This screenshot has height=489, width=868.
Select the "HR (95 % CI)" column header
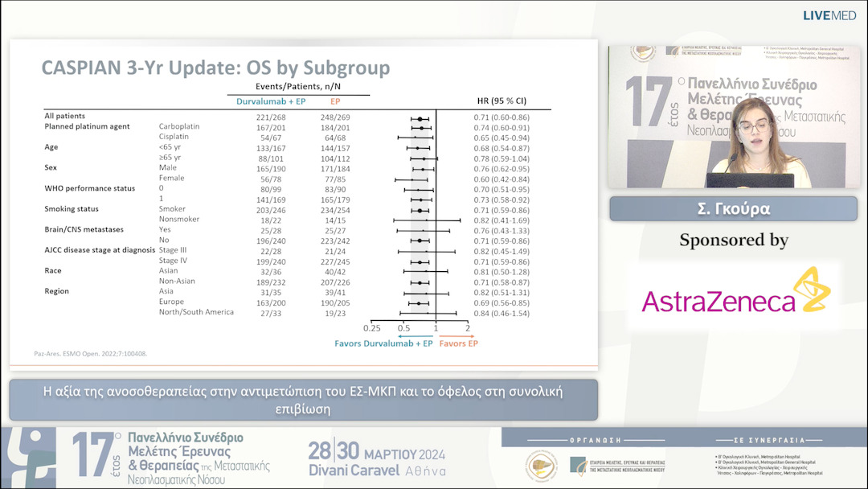click(502, 101)
